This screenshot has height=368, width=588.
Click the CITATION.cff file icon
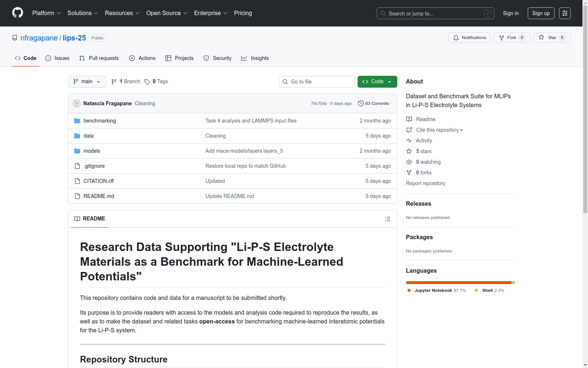tap(77, 181)
